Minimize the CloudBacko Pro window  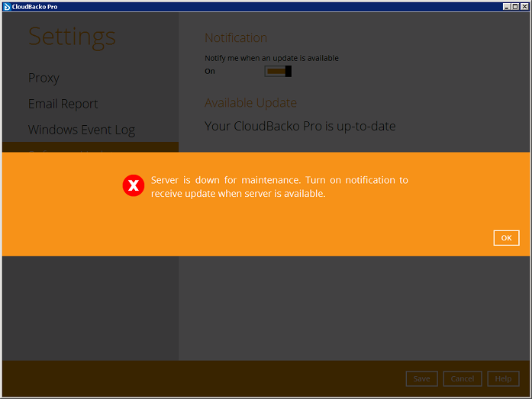click(x=506, y=6)
